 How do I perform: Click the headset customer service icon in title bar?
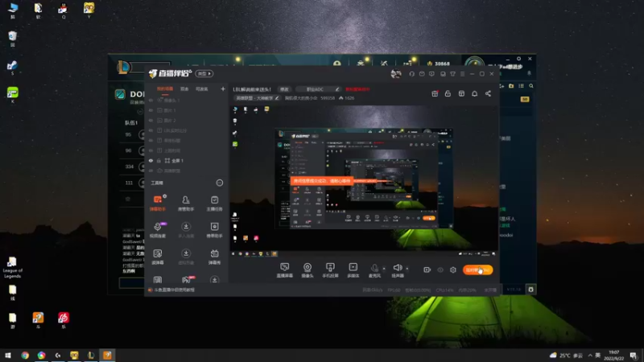[x=412, y=74]
